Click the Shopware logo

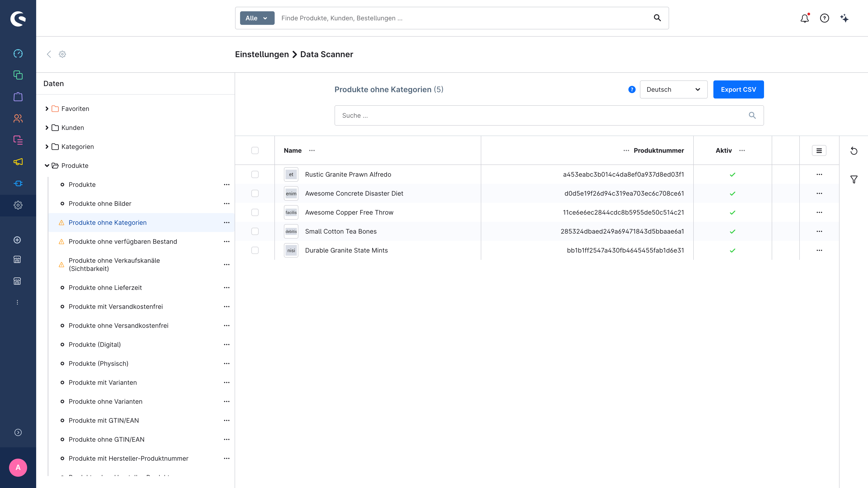click(x=18, y=19)
